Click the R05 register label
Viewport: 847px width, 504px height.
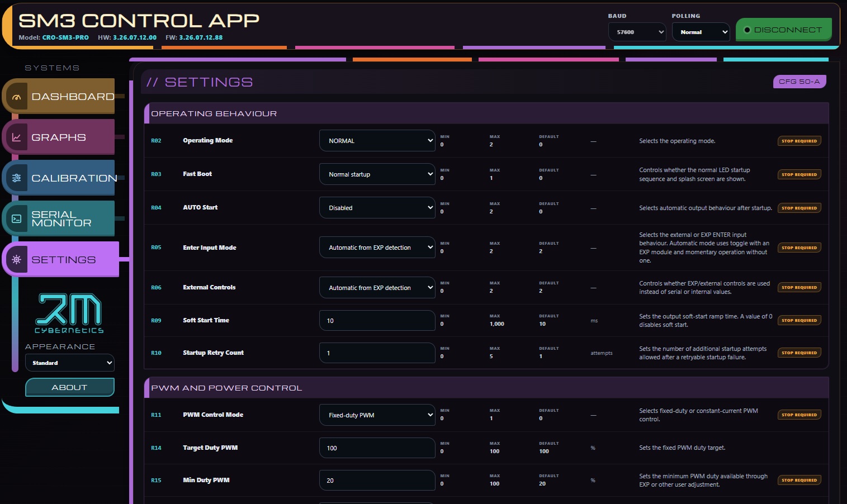[x=156, y=248]
